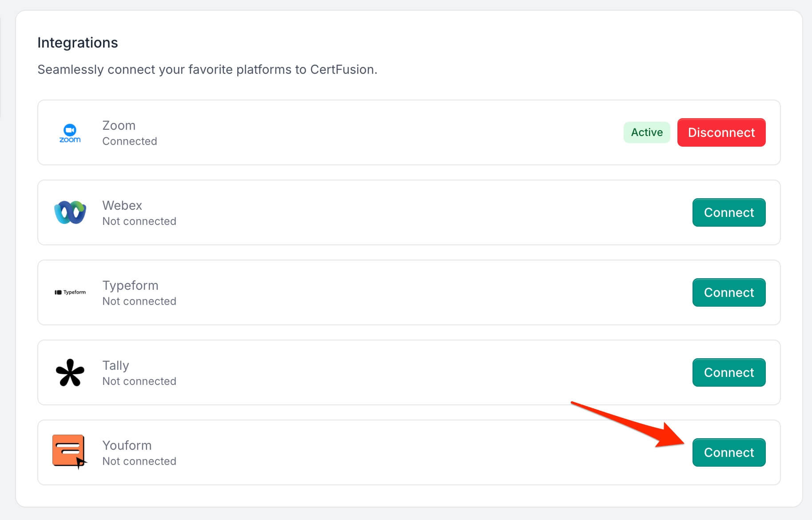Click the Zoom logo icon
812x520 pixels.
click(70, 133)
